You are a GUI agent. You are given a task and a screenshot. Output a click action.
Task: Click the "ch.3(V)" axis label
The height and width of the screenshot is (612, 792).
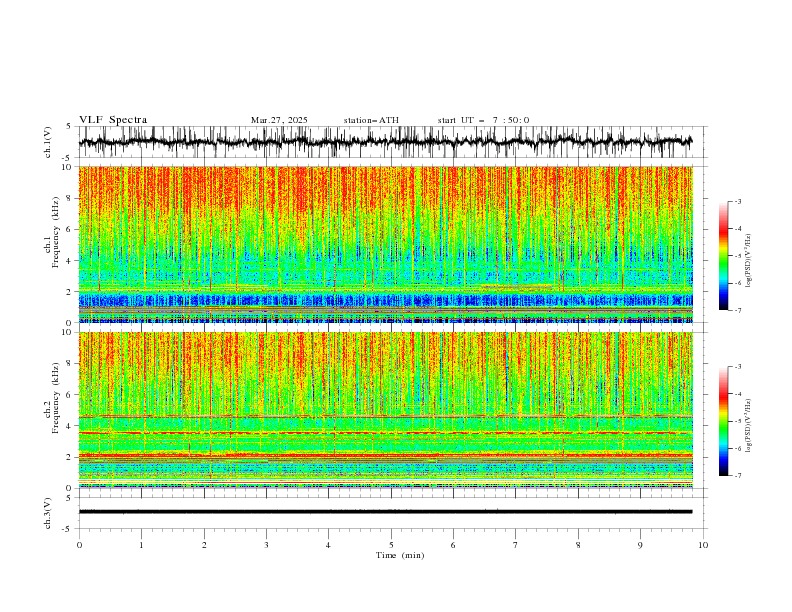[x=48, y=513]
